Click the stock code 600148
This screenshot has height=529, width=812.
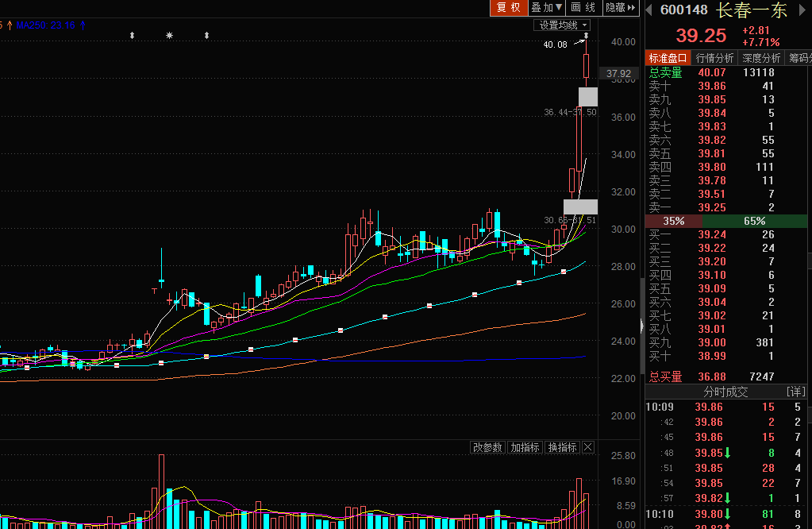683,10
